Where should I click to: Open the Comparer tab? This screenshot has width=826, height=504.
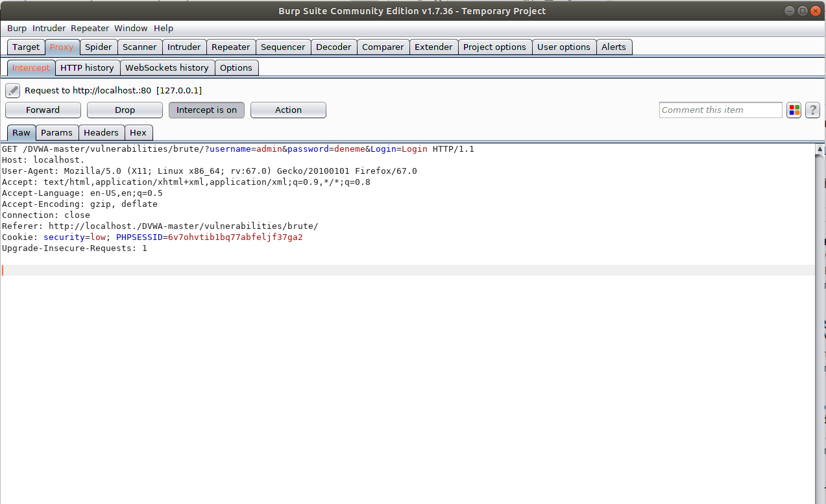[x=383, y=47]
